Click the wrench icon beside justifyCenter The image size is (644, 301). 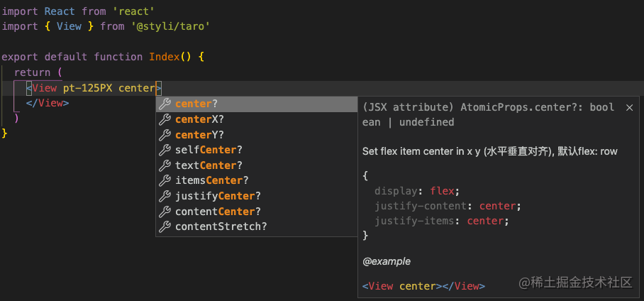click(x=165, y=196)
